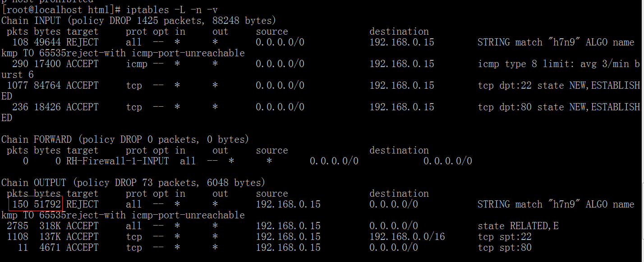Click the 'icmp' protocol in INPUT chain
The height and width of the screenshot is (262, 644).
coord(137,64)
